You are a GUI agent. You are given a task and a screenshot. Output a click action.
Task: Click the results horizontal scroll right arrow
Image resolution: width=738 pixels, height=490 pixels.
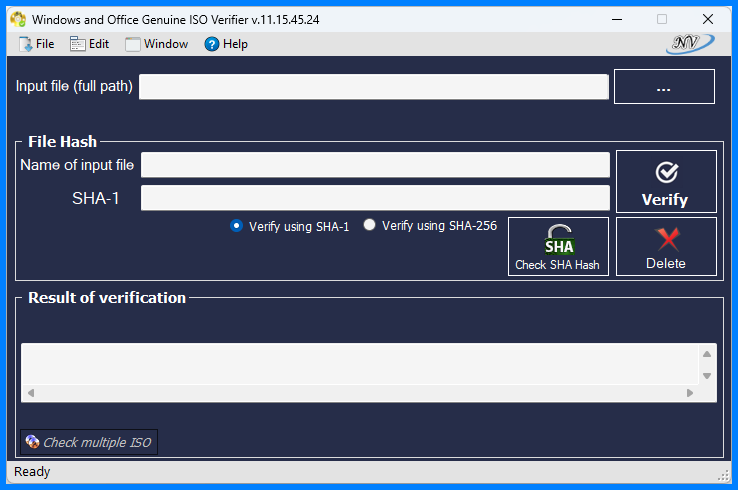click(690, 393)
